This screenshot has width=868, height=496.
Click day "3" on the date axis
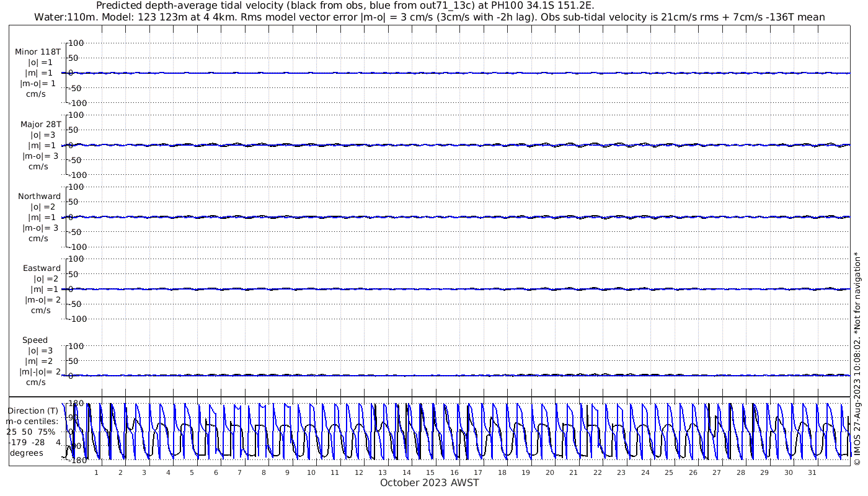click(144, 472)
